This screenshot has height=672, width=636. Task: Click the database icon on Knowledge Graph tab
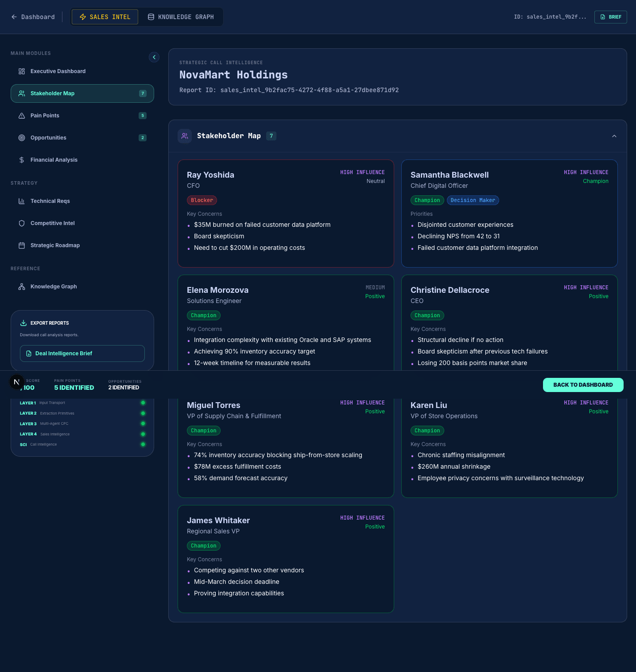click(x=151, y=17)
